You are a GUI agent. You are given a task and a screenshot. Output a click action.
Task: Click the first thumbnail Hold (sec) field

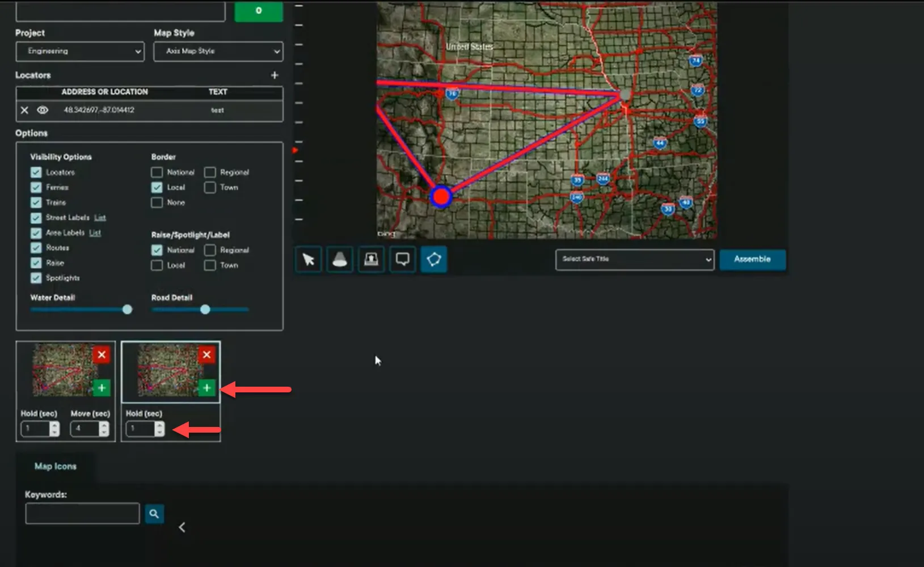coord(35,429)
